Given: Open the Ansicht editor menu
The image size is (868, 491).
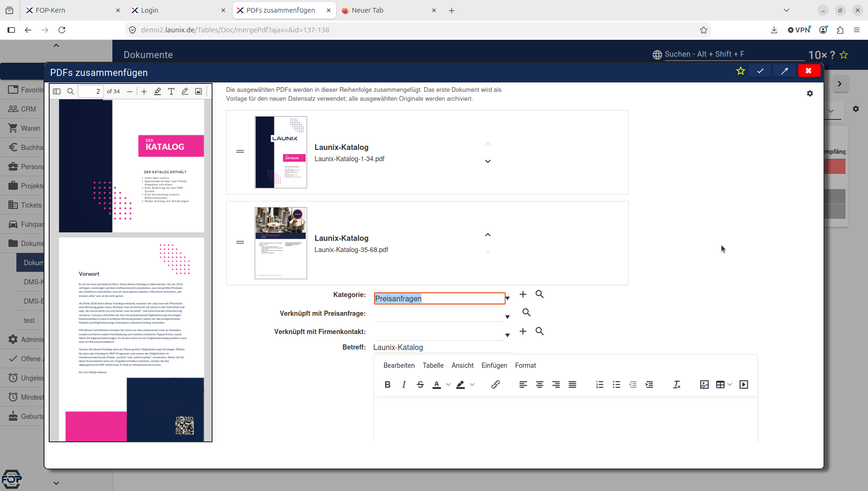Looking at the screenshot, I should (x=463, y=365).
